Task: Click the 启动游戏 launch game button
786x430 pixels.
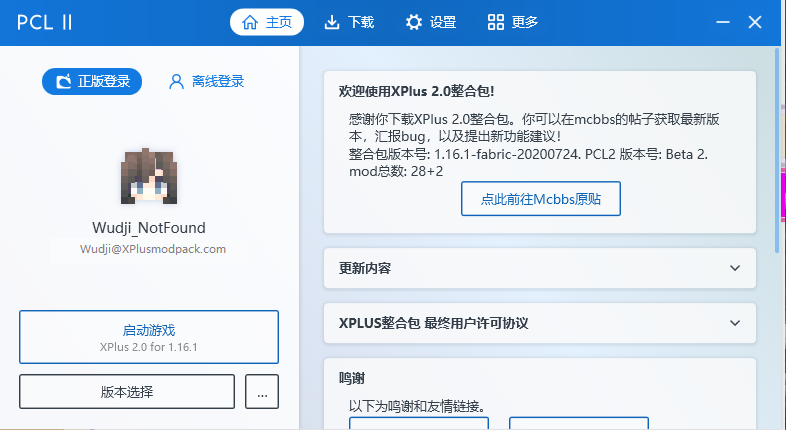Action: coord(149,337)
